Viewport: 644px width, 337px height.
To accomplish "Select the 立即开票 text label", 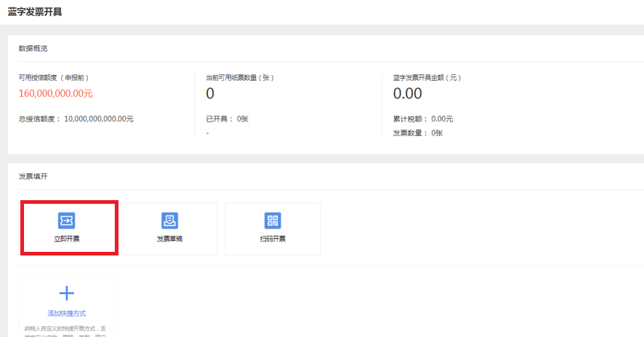I will [67, 239].
